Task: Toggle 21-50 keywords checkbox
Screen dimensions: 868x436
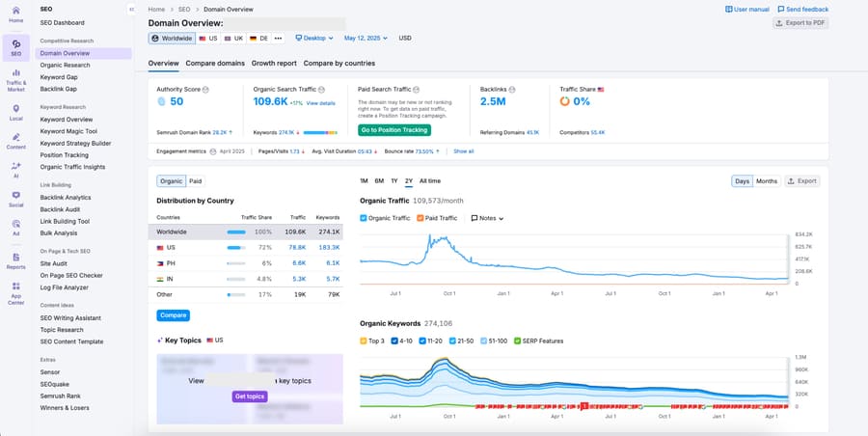Action: (452, 341)
